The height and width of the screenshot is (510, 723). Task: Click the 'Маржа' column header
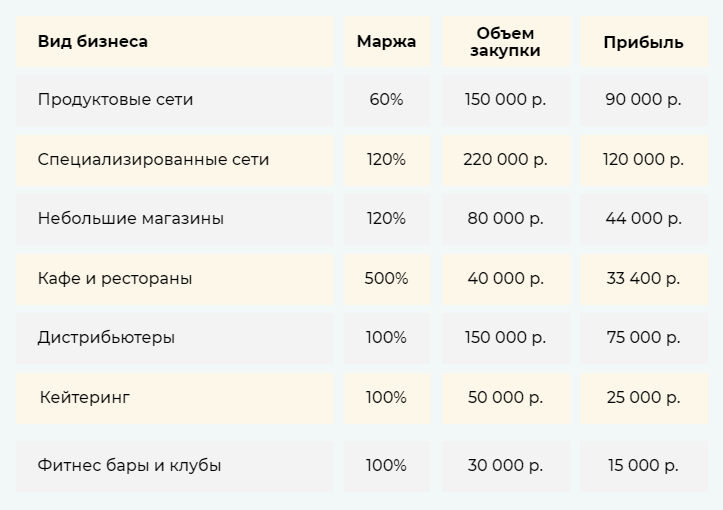[386, 42]
